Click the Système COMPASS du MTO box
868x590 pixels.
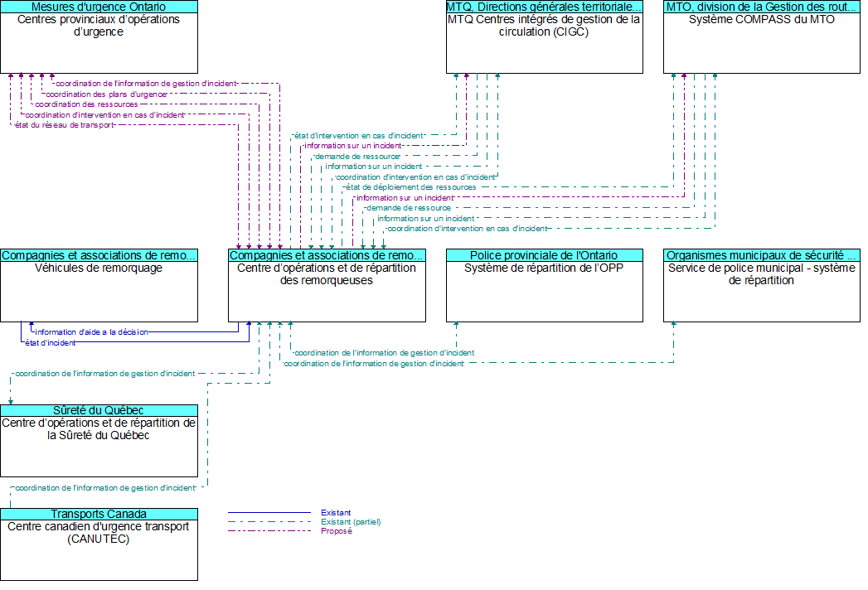click(x=761, y=43)
